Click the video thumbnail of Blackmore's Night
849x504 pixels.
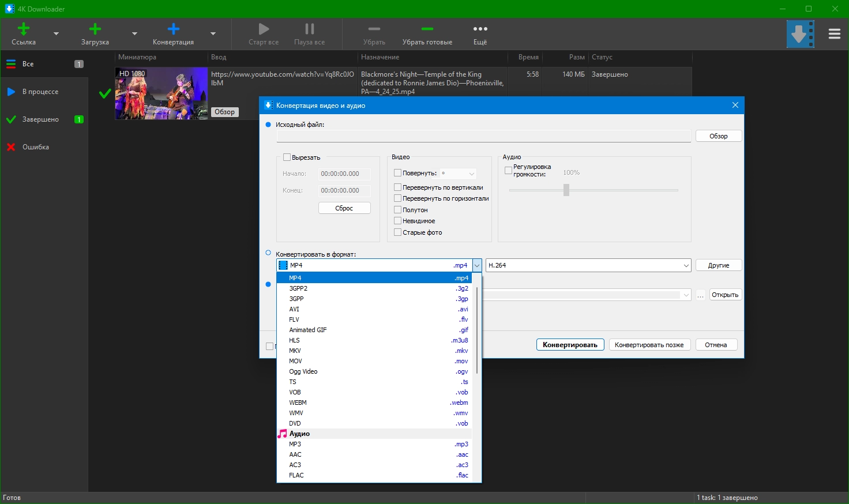[161, 93]
